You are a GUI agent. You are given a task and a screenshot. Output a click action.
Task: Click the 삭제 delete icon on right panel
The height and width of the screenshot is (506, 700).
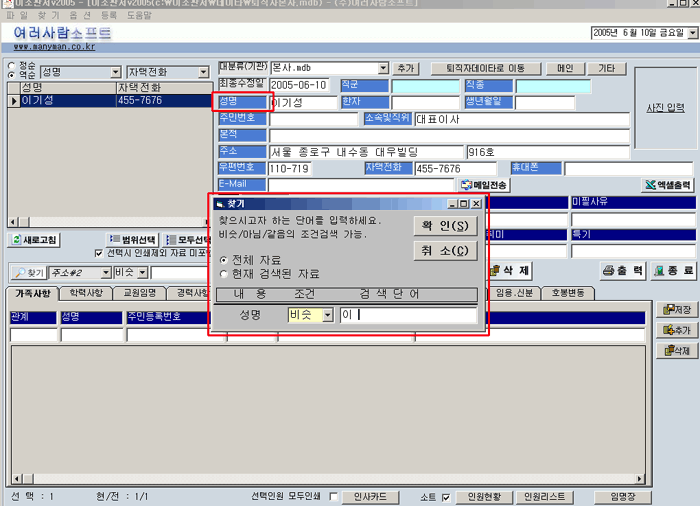[664, 351]
